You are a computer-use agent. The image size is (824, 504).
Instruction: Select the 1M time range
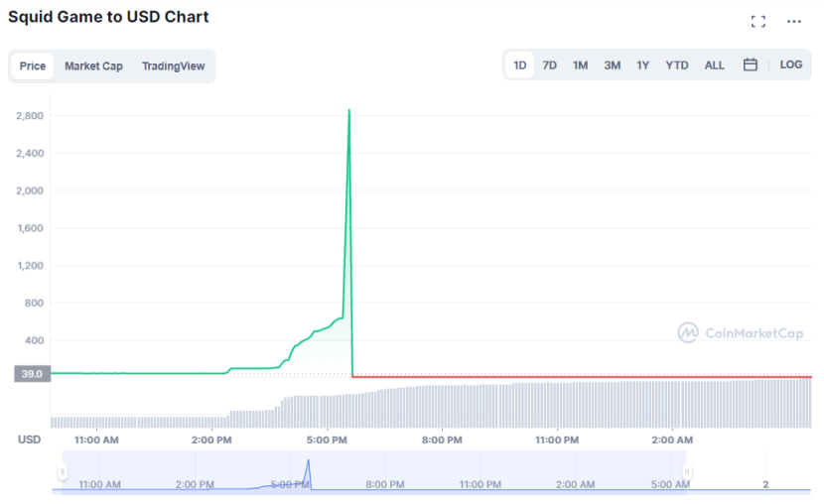coord(580,65)
